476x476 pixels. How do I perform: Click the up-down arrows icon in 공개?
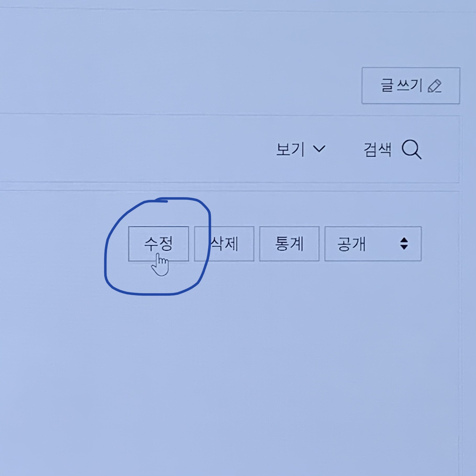click(404, 244)
